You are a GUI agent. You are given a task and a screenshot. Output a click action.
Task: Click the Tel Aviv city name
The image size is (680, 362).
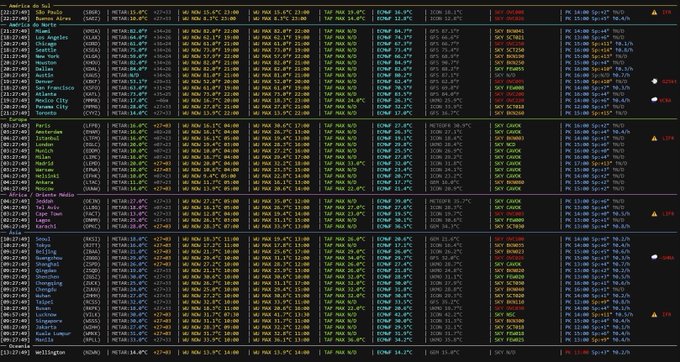click(x=47, y=208)
